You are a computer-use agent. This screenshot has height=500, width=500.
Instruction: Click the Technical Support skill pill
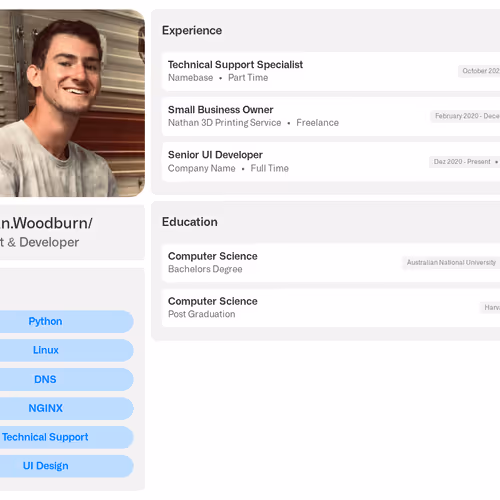pyautogui.click(x=67, y=437)
